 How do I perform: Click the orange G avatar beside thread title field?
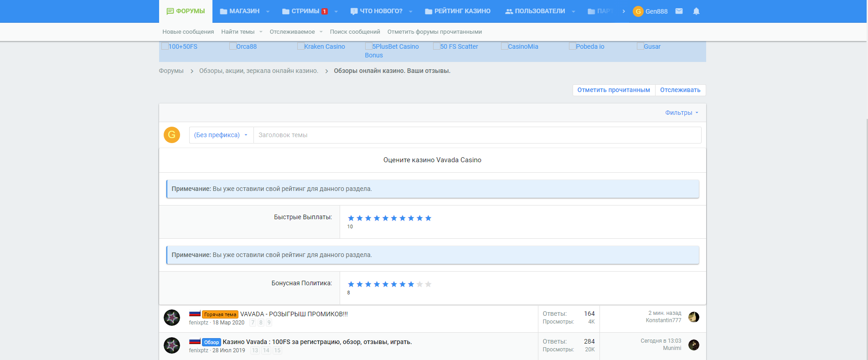coord(172,135)
